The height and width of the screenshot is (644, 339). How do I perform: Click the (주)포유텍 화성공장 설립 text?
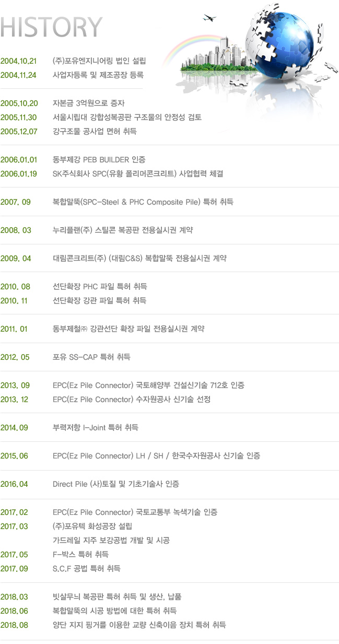92,526
